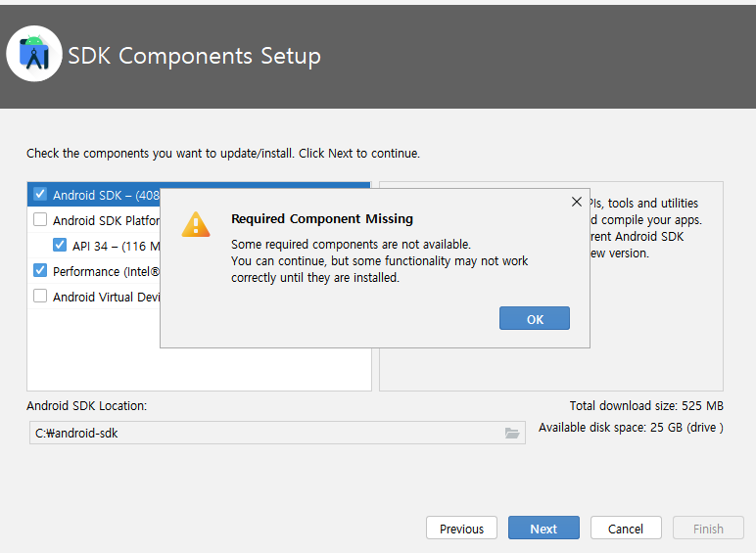Select the 'Android Virtual Devi' row label
756x553 pixels.
click(x=106, y=297)
